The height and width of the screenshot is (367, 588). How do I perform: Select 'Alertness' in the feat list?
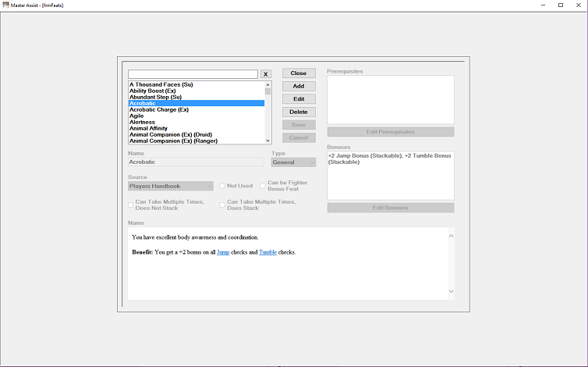(197, 122)
